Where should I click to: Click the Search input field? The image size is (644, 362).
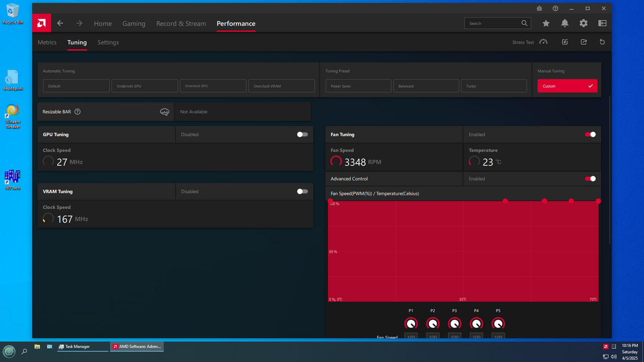(x=493, y=23)
